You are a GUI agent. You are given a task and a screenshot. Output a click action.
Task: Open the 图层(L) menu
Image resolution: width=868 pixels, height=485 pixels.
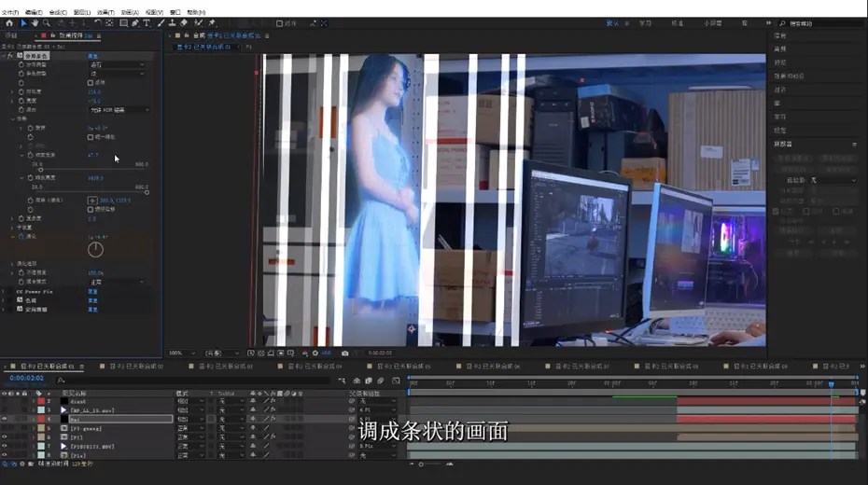coord(82,12)
